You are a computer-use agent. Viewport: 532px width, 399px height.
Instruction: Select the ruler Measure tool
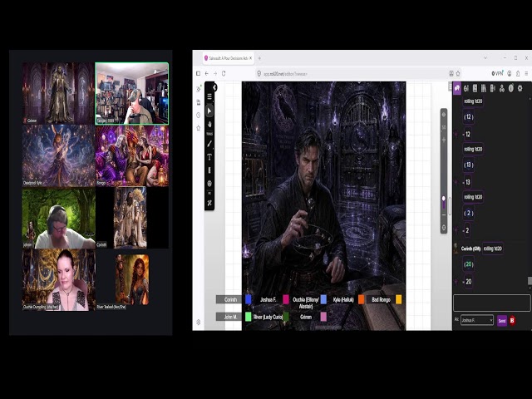pos(209,170)
